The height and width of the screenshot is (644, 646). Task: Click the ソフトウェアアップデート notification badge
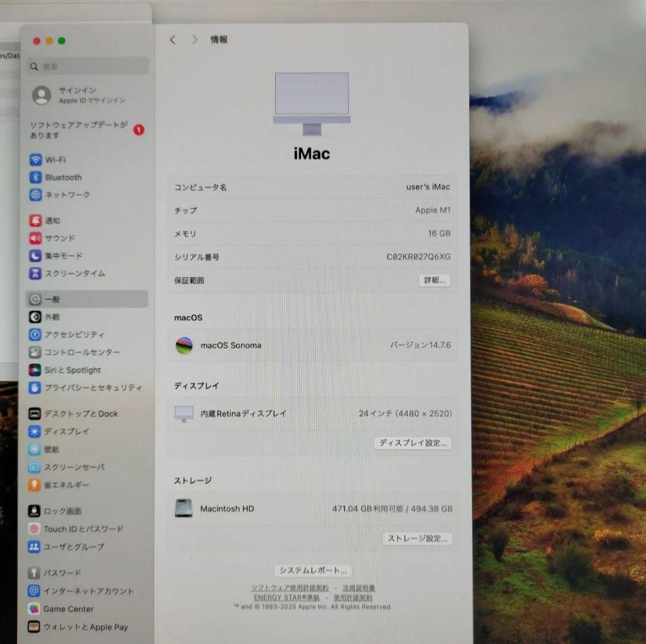coord(139,130)
